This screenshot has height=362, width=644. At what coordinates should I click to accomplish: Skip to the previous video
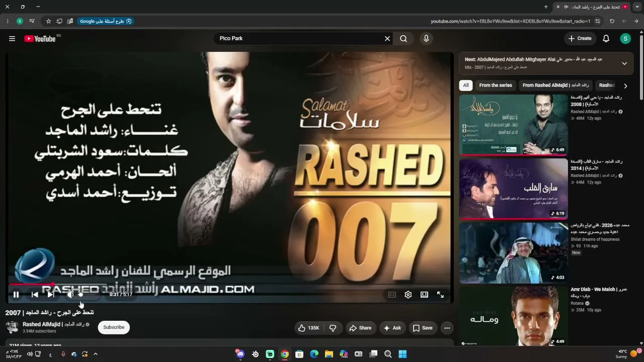pyautogui.click(x=35, y=295)
